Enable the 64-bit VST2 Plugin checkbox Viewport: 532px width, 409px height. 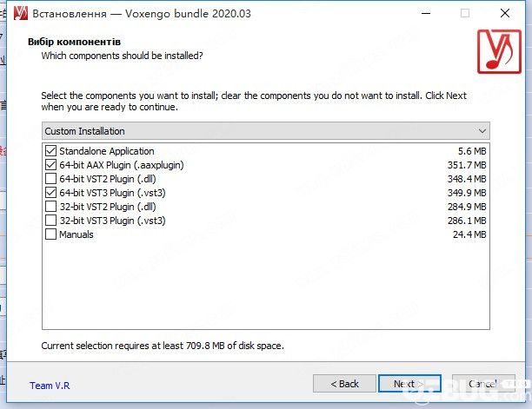[50, 179]
